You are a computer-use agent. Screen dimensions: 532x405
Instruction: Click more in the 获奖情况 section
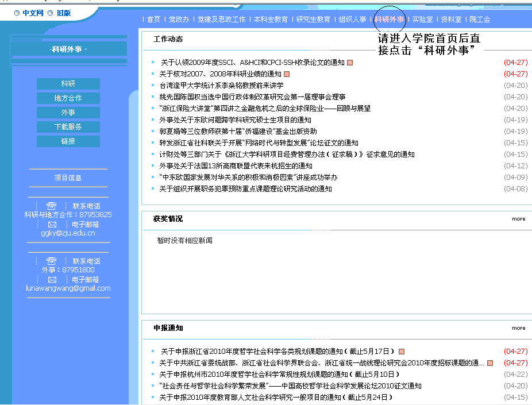click(x=518, y=219)
